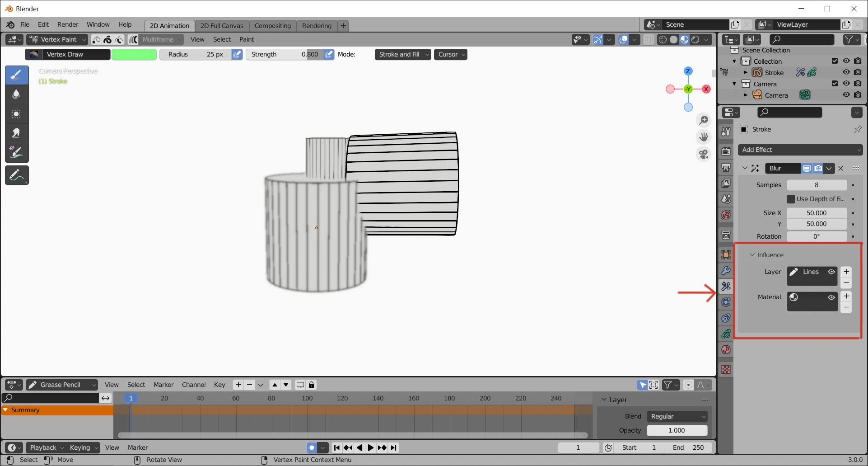
Task: Add a new workspace with plus button
Action: coord(343,26)
